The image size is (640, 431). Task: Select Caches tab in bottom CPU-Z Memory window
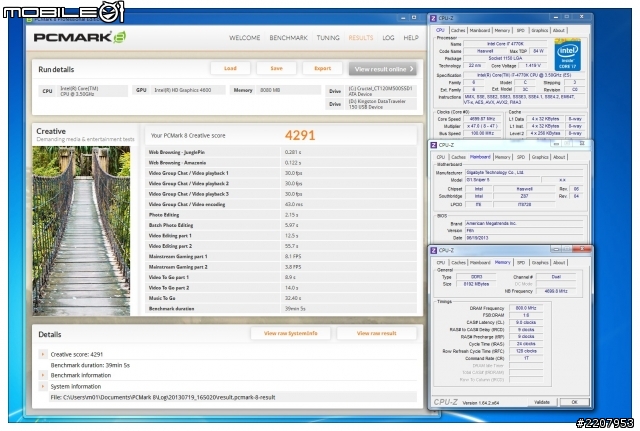[x=458, y=263]
